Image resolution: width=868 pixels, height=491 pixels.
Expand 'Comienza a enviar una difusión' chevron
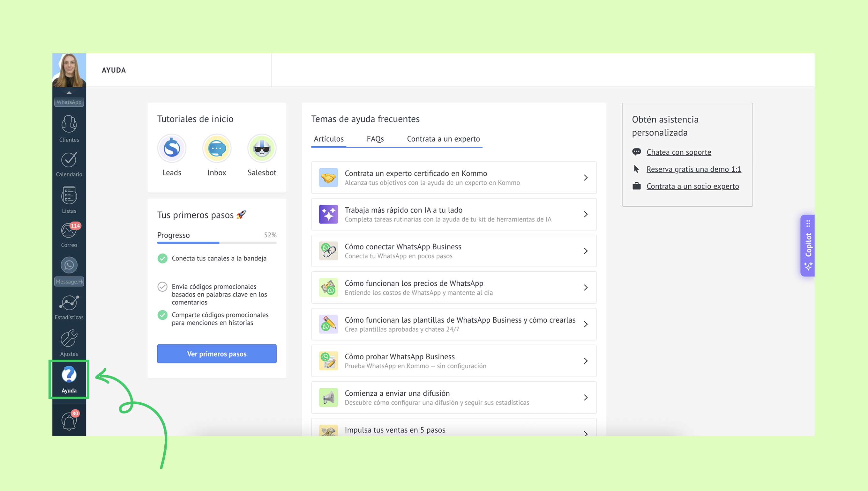(586, 398)
